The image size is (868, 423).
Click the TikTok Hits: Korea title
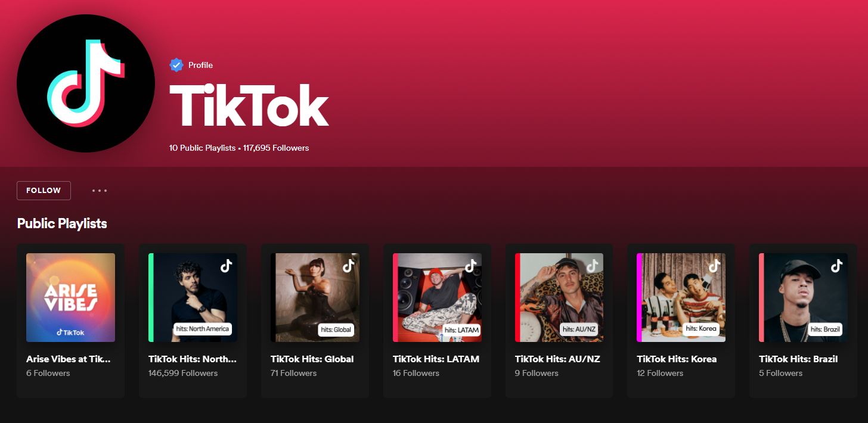pyautogui.click(x=677, y=359)
